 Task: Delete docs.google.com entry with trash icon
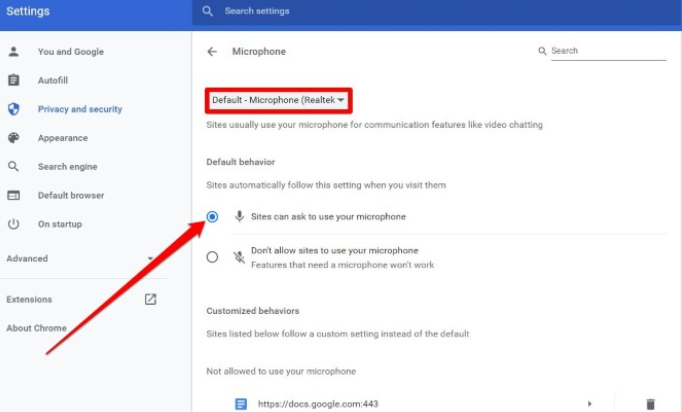[650, 404]
